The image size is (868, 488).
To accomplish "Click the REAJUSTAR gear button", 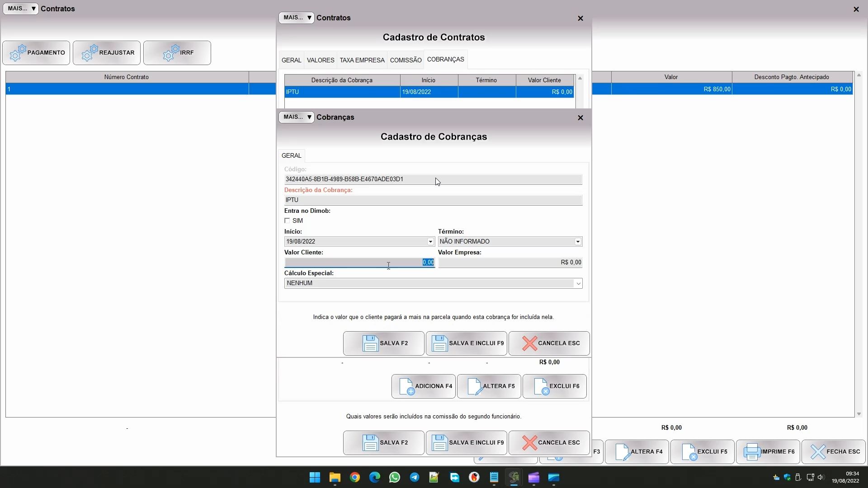I will 107,53.
